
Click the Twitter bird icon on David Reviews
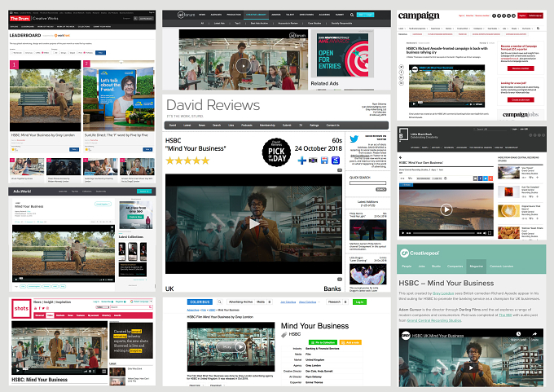(354, 139)
